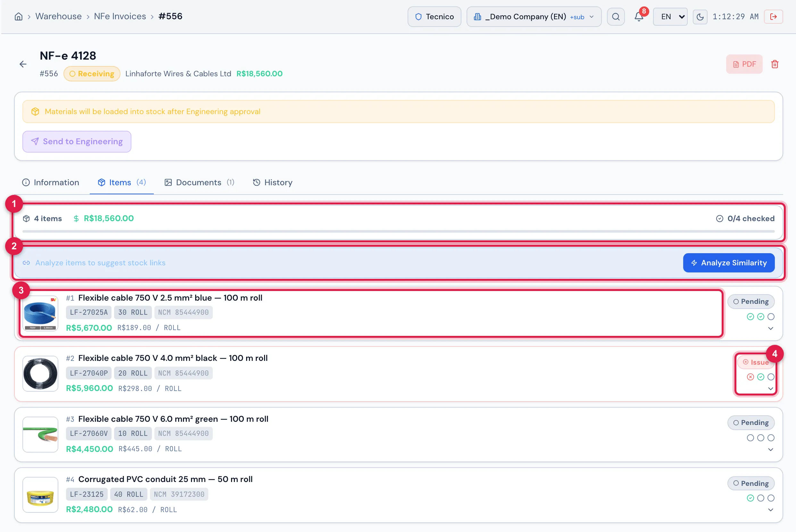Image resolution: width=796 pixels, height=532 pixels.
Task: Click the Analyze Similarity button
Action: click(x=728, y=263)
